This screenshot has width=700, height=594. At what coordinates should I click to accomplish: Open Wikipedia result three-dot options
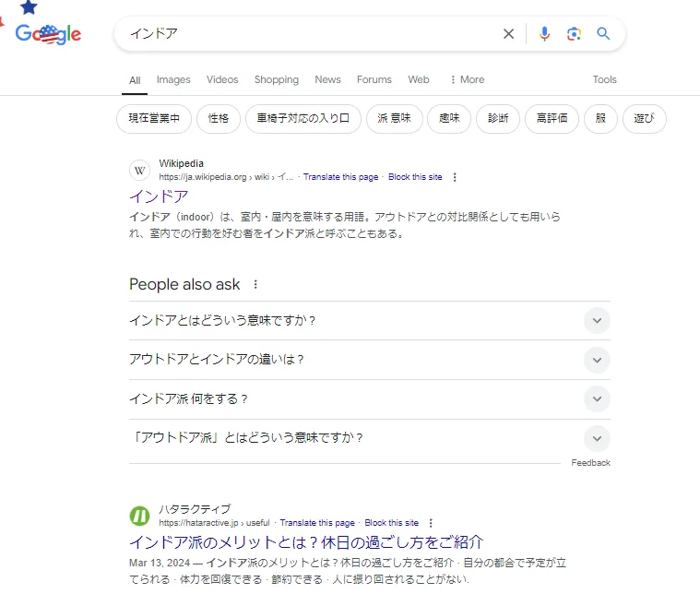click(455, 177)
